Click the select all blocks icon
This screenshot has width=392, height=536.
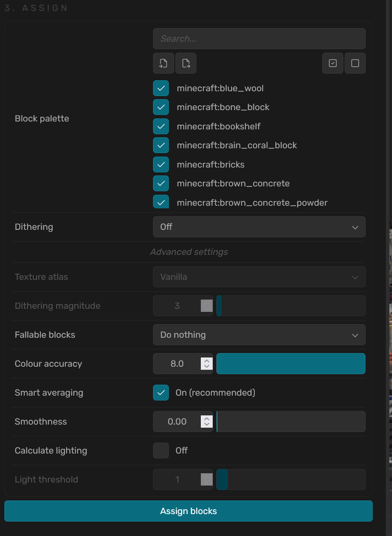click(333, 63)
